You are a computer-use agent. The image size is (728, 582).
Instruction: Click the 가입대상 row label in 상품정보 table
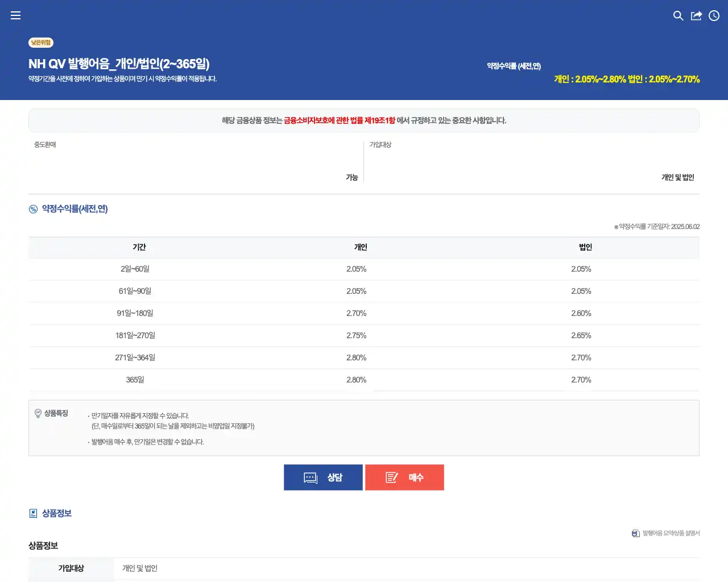pyautogui.click(x=71, y=568)
